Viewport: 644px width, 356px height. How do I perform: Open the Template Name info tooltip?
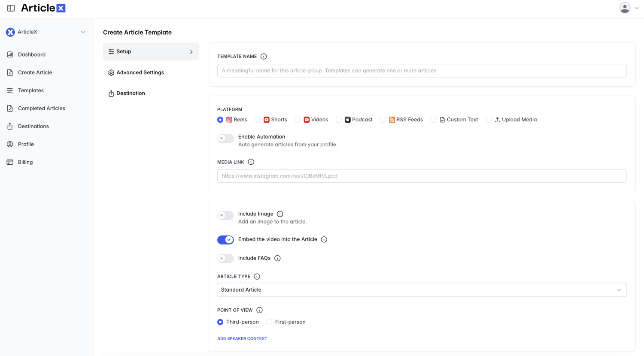pyautogui.click(x=264, y=56)
